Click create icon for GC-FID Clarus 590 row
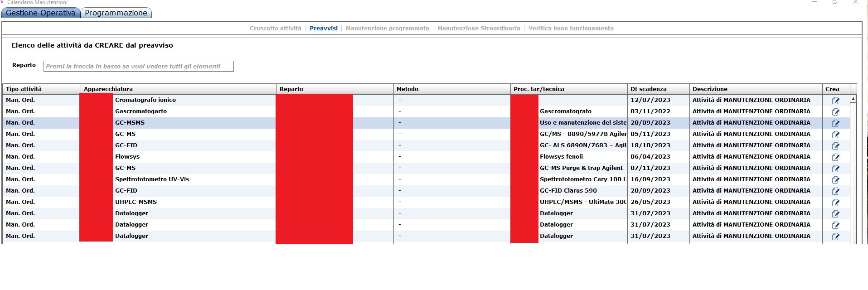The height and width of the screenshot is (290, 868). [x=835, y=191]
